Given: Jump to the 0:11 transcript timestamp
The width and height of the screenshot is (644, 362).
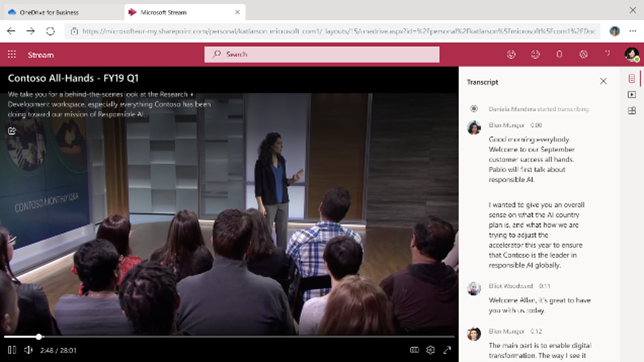Looking at the screenshot, I should click(x=545, y=286).
